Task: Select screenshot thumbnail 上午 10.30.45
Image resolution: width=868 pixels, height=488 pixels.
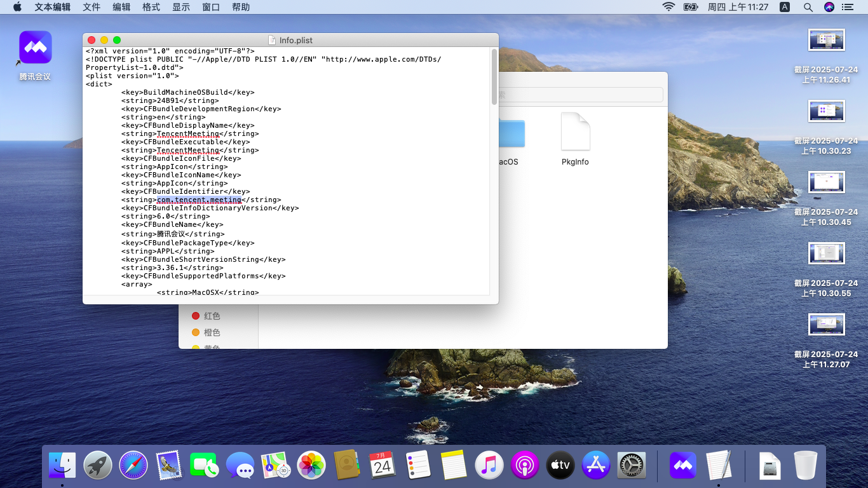Action: pyautogui.click(x=826, y=182)
